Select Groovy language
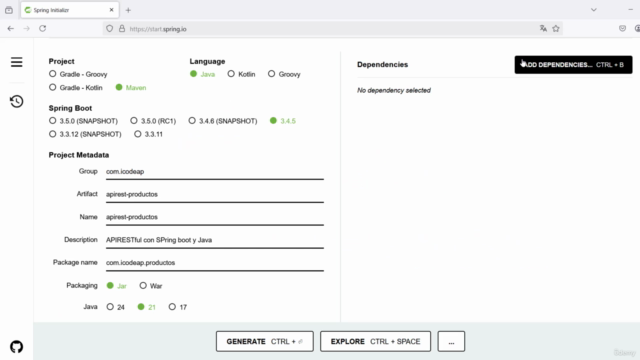The height and width of the screenshot is (360, 640). pos(284,74)
